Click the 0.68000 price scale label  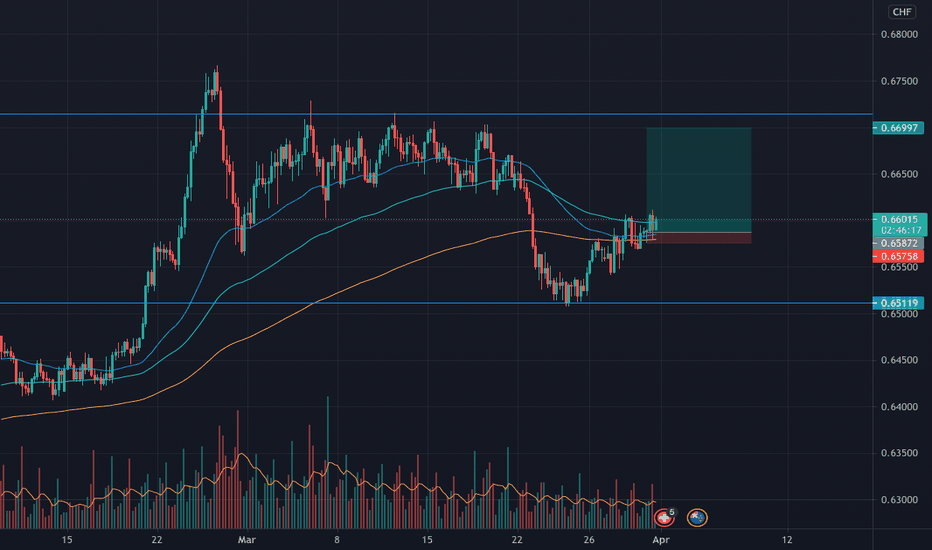[899, 34]
